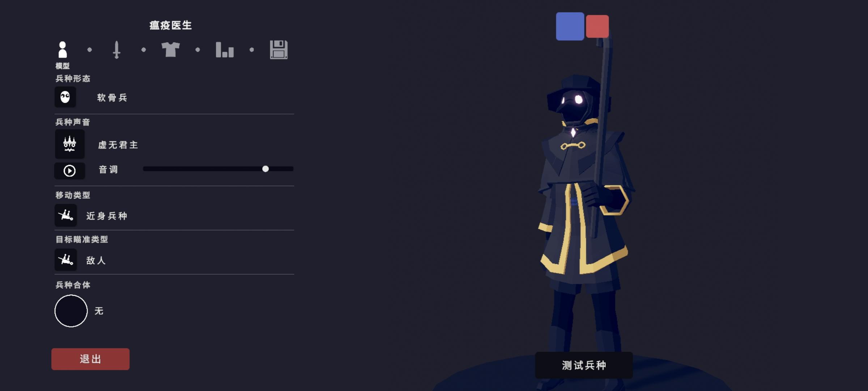868x391 pixels.
Task: Click the 目标瞄准类型 enemy target icon
Action: [66, 260]
